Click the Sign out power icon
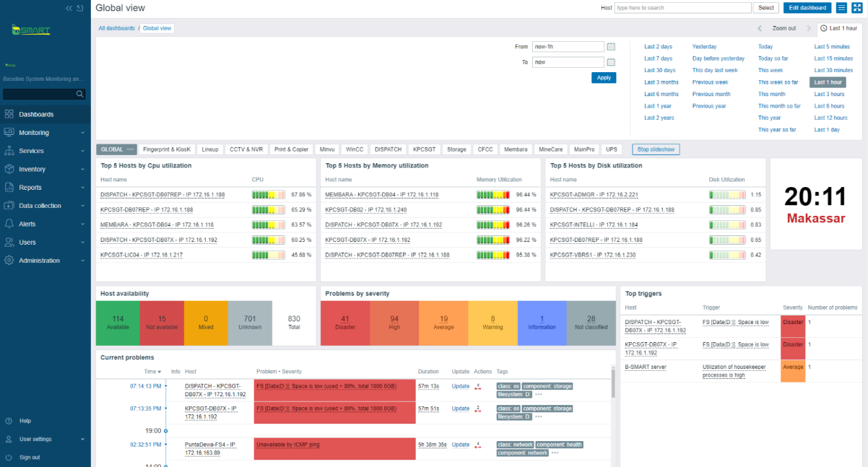This screenshot has height=467, width=868. tap(9, 457)
